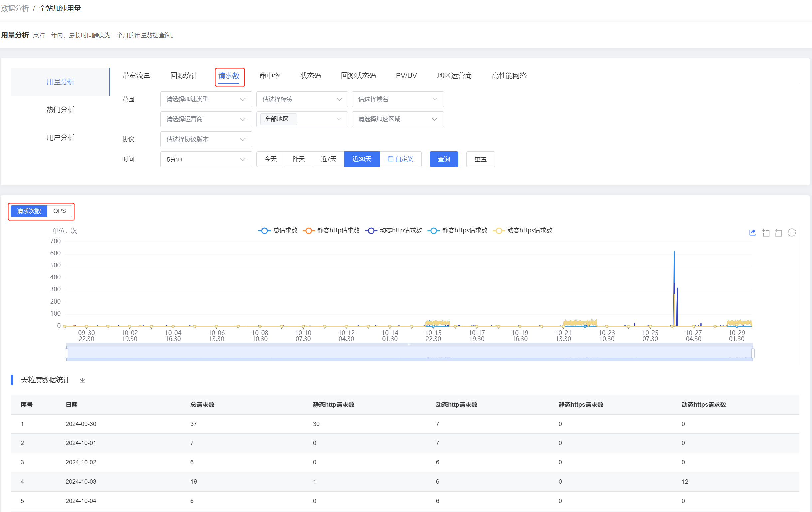
Task: Click the 日期 column header
Action: tap(72, 405)
